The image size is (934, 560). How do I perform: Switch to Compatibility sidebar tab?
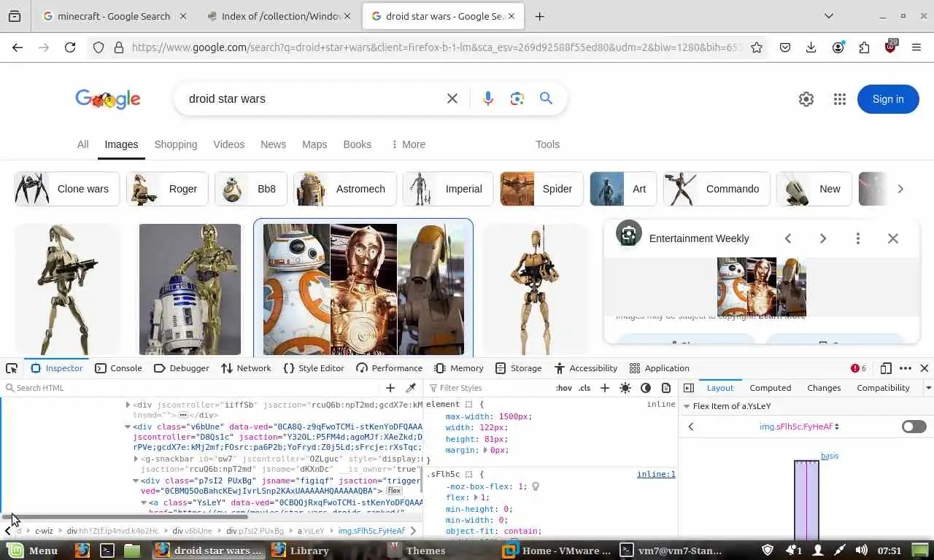tap(883, 388)
